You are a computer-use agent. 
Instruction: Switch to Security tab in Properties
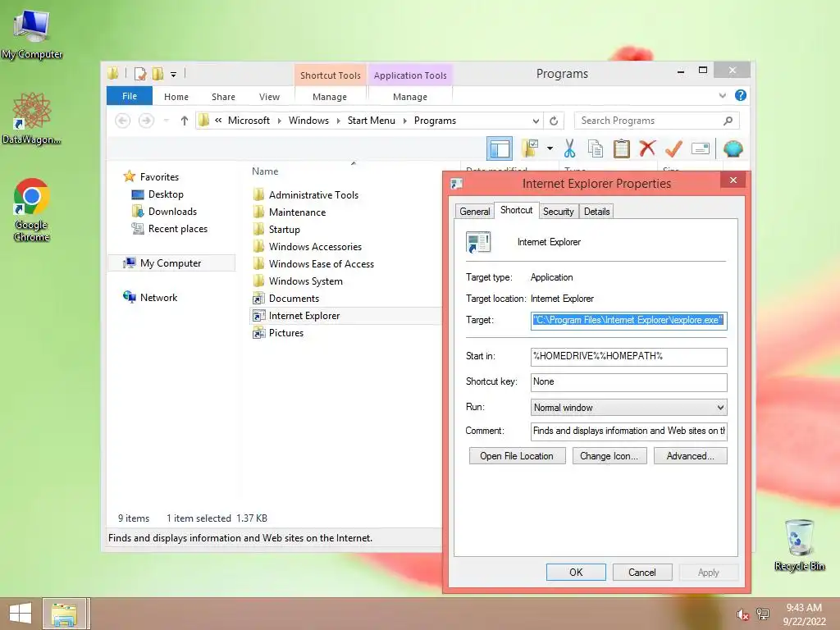coord(558,212)
